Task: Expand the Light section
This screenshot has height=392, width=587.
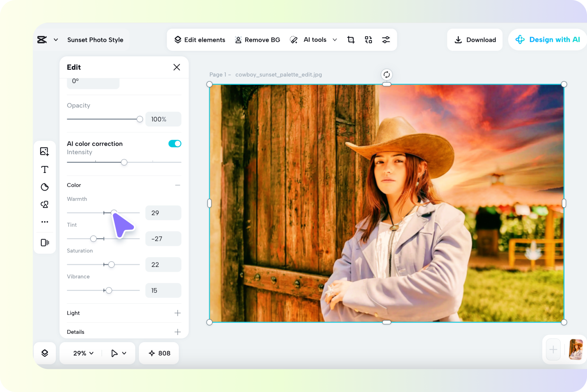Action: (x=178, y=313)
